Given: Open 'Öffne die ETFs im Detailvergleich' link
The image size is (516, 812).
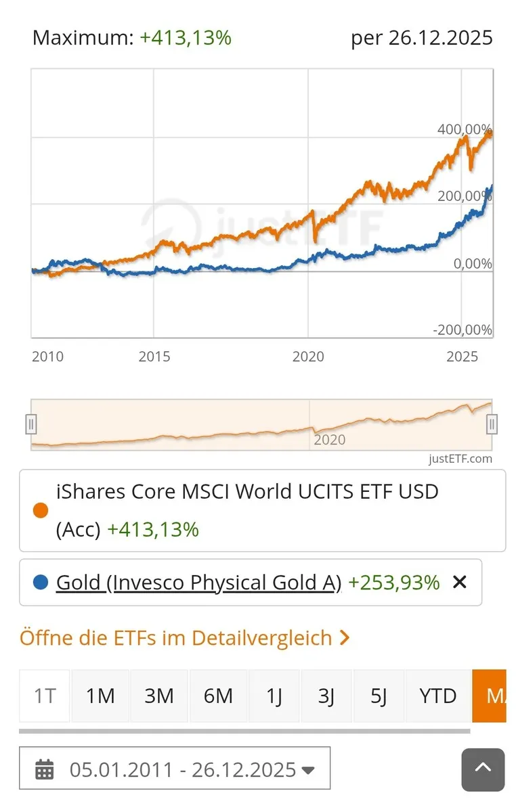Looking at the screenshot, I should click(184, 637).
